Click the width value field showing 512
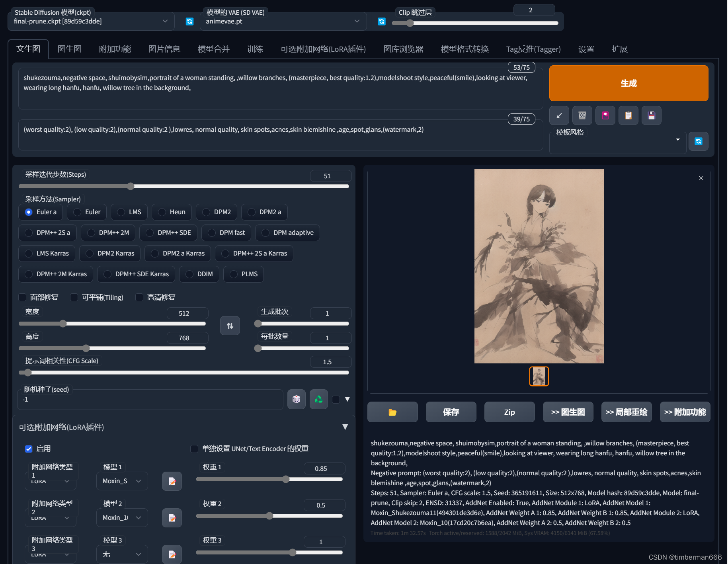 pyautogui.click(x=187, y=313)
